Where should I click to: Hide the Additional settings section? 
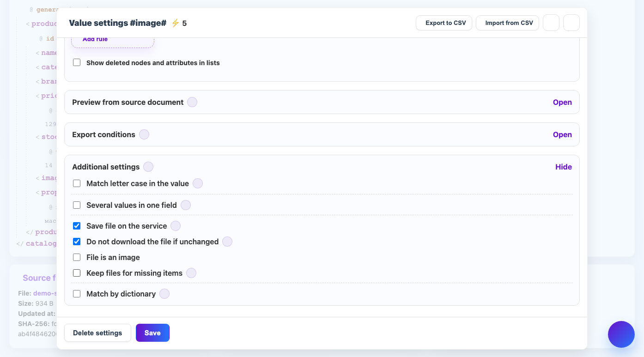[x=564, y=167]
